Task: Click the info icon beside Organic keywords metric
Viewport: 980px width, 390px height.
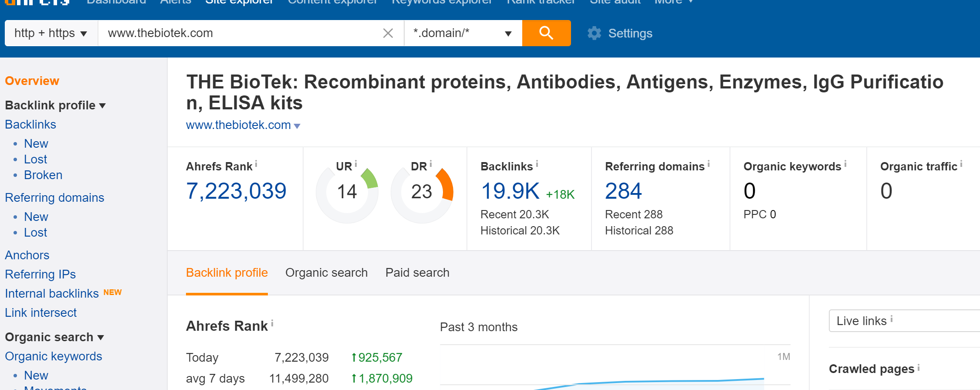Action: [845, 164]
